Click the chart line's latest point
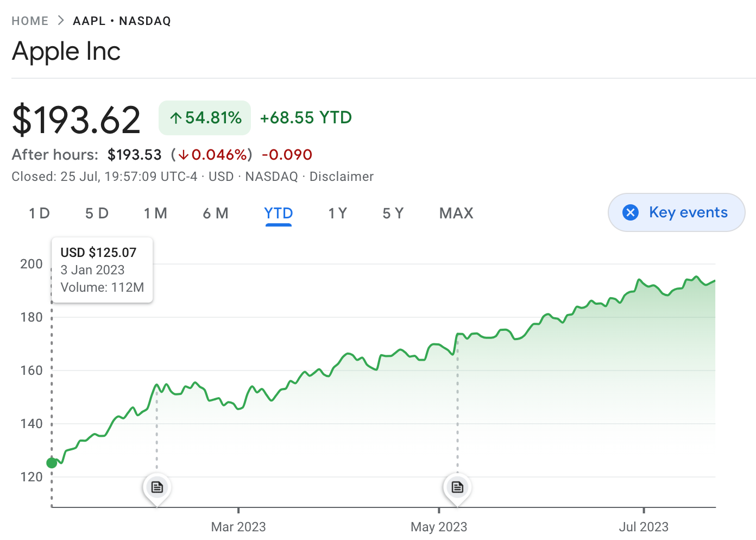The height and width of the screenshot is (540, 756). (715, 280)
